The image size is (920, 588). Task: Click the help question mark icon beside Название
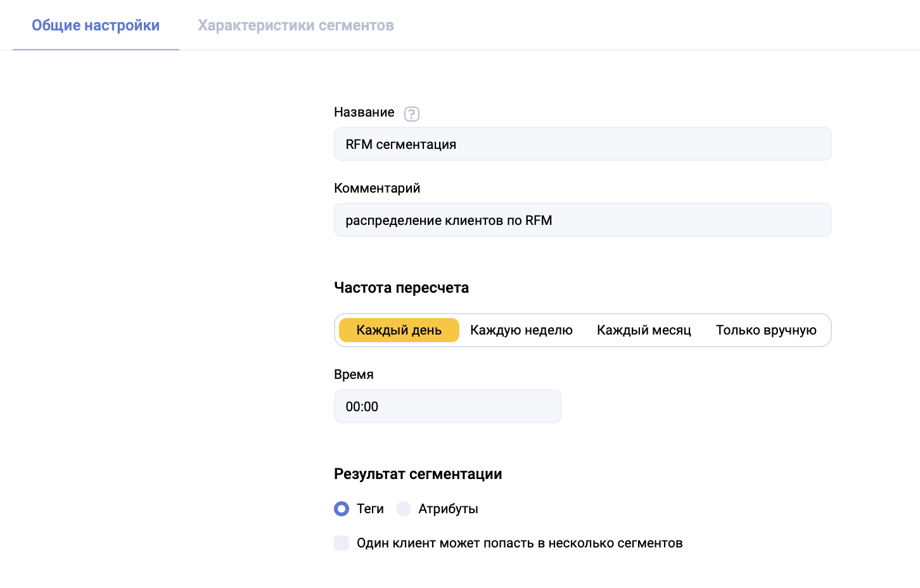pos(412,114)
